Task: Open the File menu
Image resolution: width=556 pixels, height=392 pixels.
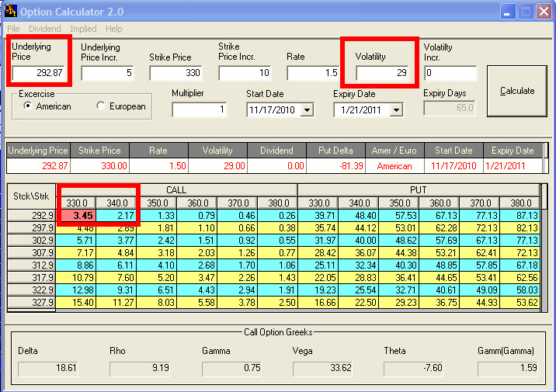Action: pos(14,29)
